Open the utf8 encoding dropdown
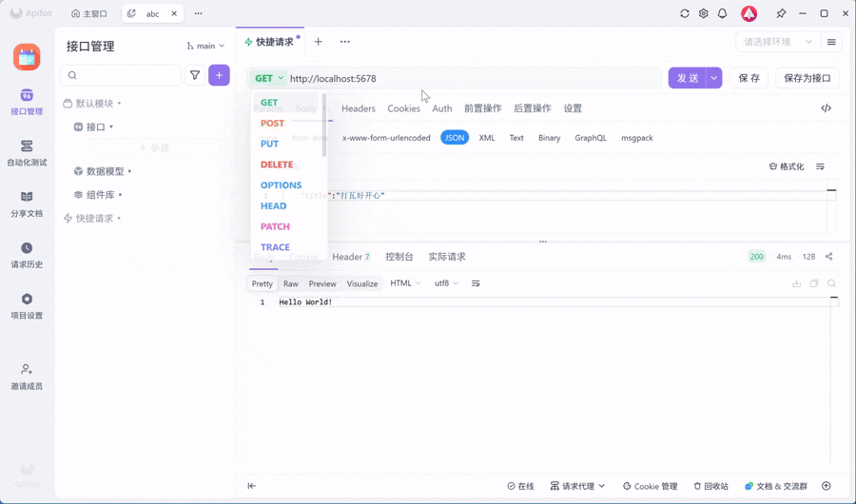 tap(446, 282)
